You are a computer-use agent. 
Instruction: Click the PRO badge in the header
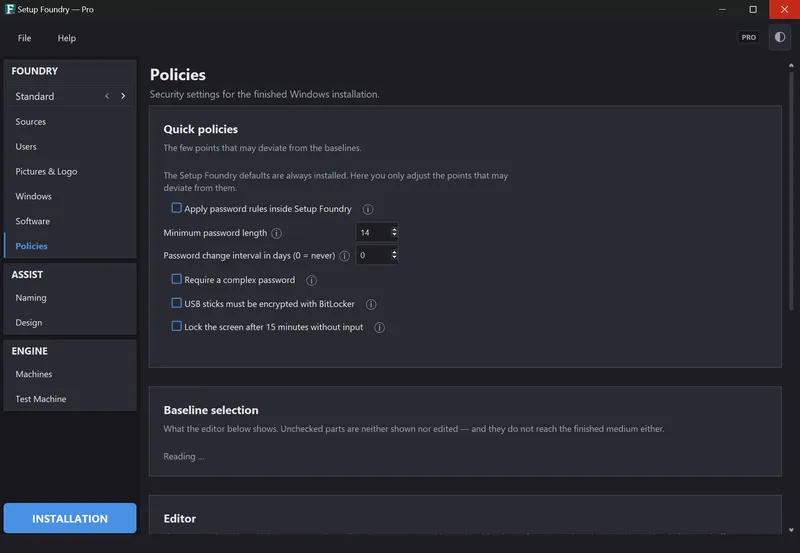coord(748,37)
